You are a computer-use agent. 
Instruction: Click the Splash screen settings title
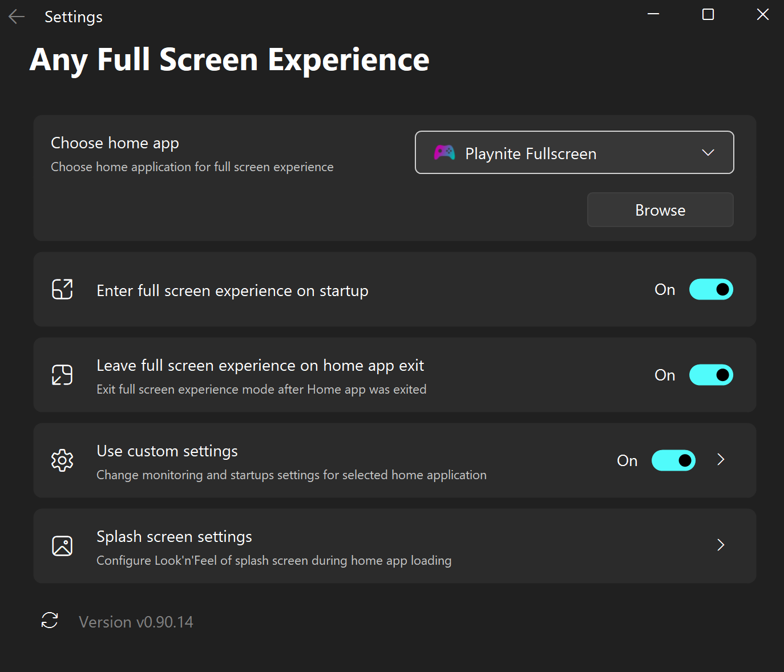pyautogui.click(x=174, y=537)
